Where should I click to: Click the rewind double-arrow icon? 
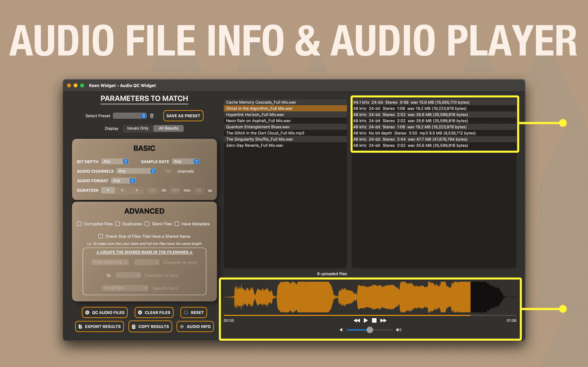(x=357, y=320)
